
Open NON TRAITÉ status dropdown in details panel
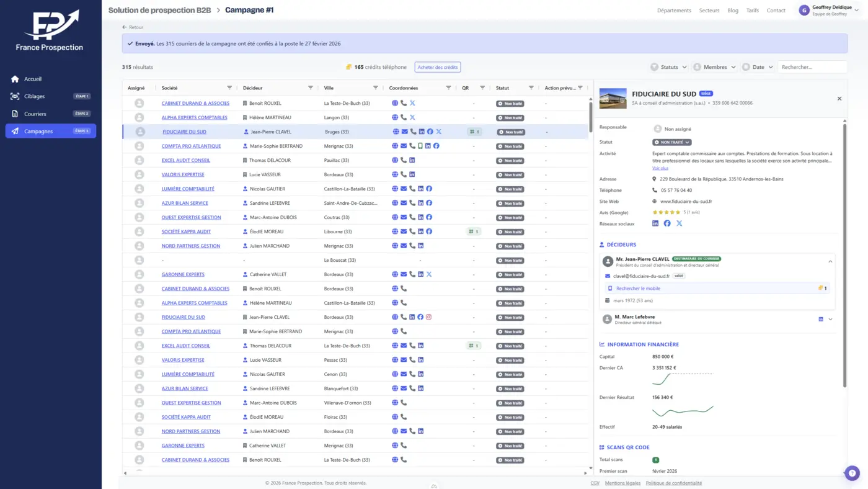pos(671,142)
